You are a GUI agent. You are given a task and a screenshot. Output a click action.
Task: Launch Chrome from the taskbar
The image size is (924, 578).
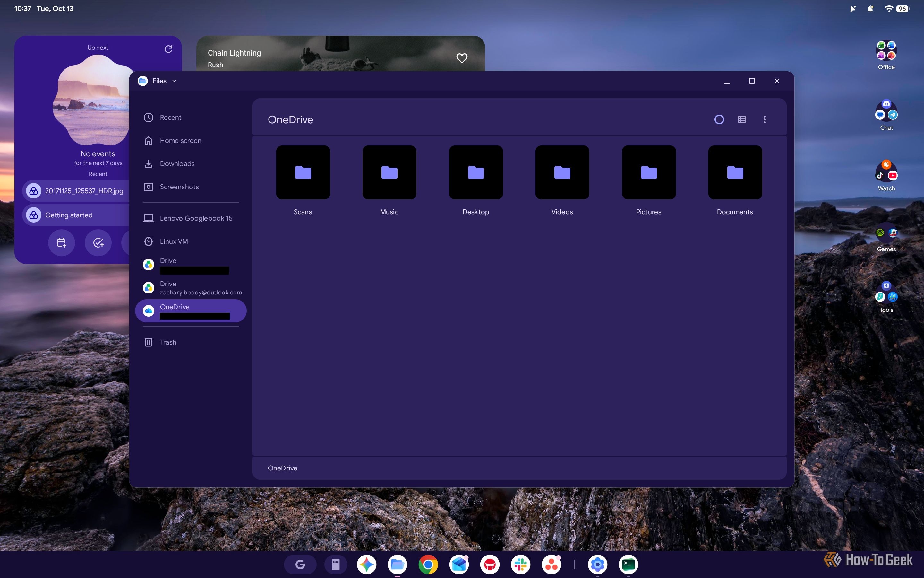tap(428, 564)
